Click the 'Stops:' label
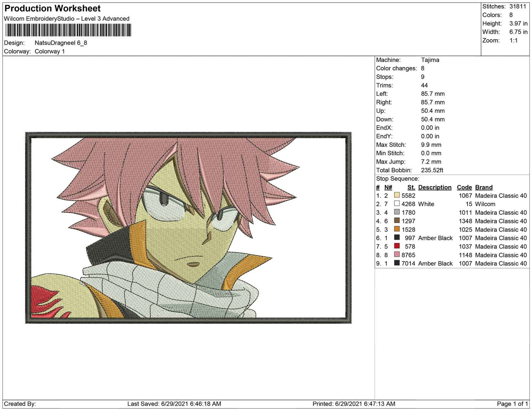 pyautogui.click(x=385, y=77)
